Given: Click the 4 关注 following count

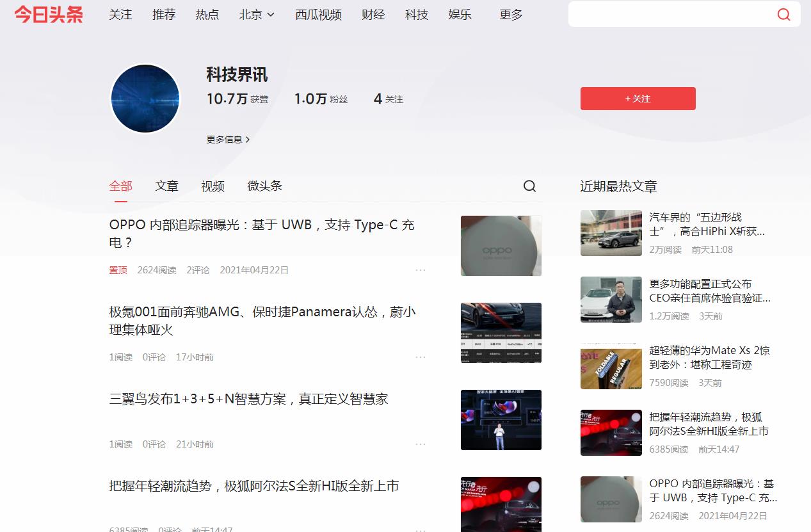Looking at the screenshot, I should coord(389,99).
